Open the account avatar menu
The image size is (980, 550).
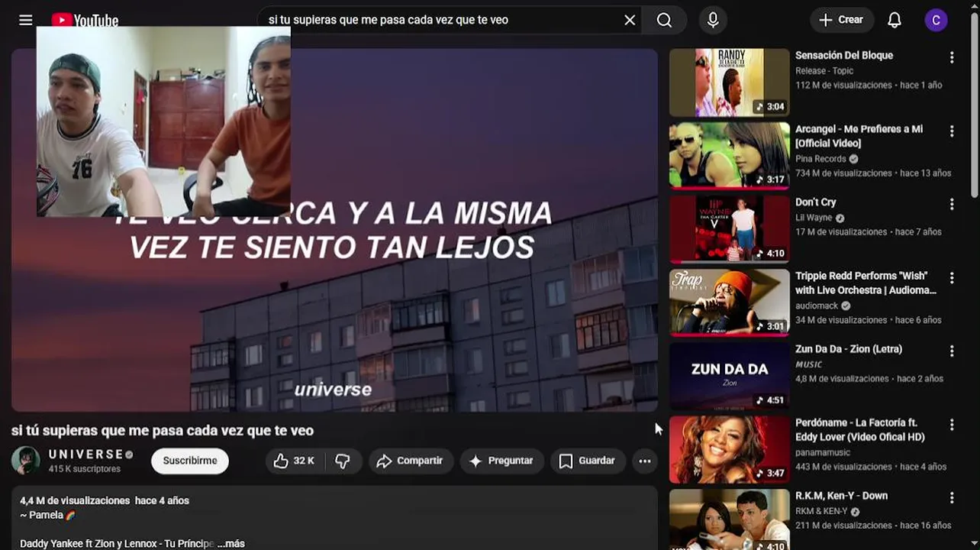coord(936,21)
